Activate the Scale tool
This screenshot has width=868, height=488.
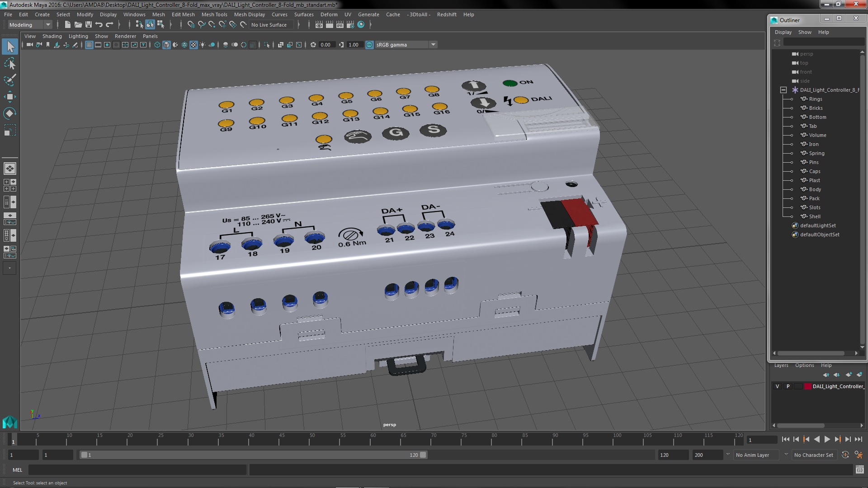point(10,130)
